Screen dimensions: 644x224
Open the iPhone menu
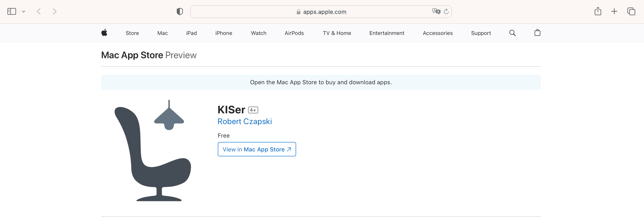pos(224,33)
